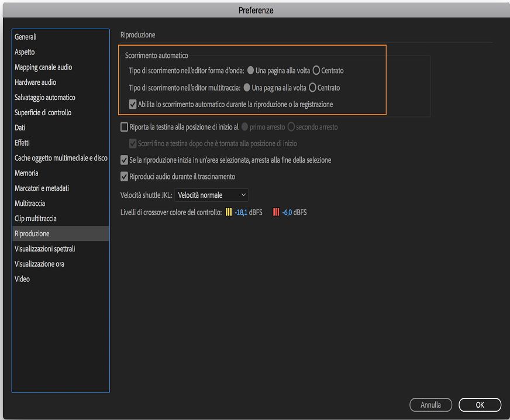510x420 pixels.
Task: Toggle 'Riporta la testina alla posizione di inizio'
Action: tap(124, 127)
